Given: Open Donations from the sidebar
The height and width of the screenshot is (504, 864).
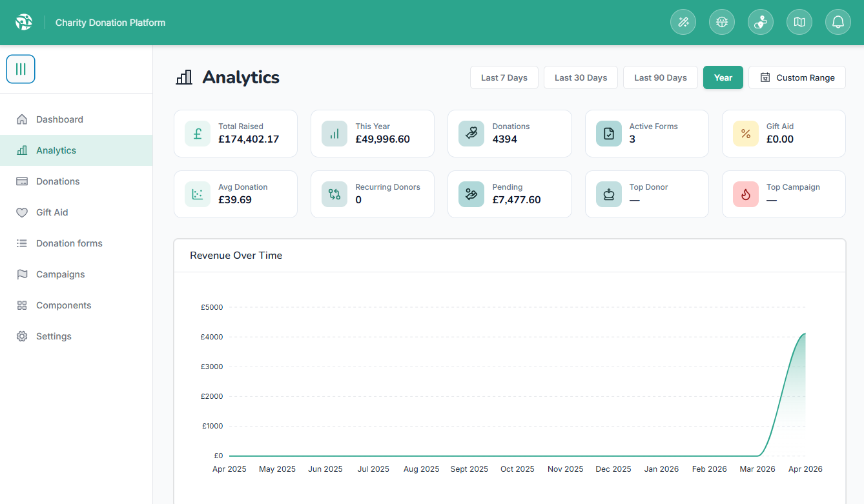Looking at the screenshot, I should tap(58, 181).
